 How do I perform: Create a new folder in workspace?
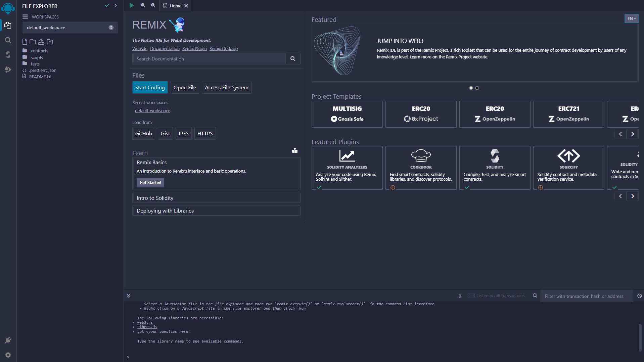(x=33, y=42)
